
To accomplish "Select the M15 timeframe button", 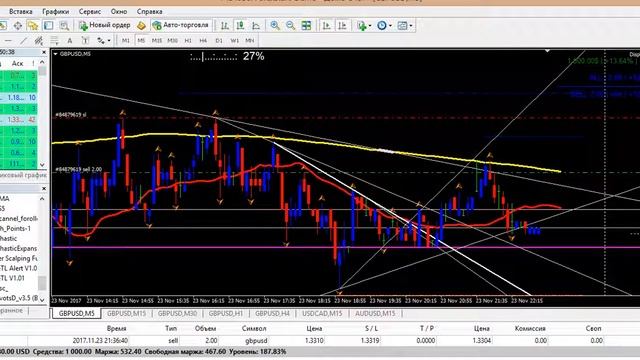I will tap(157, 40).
